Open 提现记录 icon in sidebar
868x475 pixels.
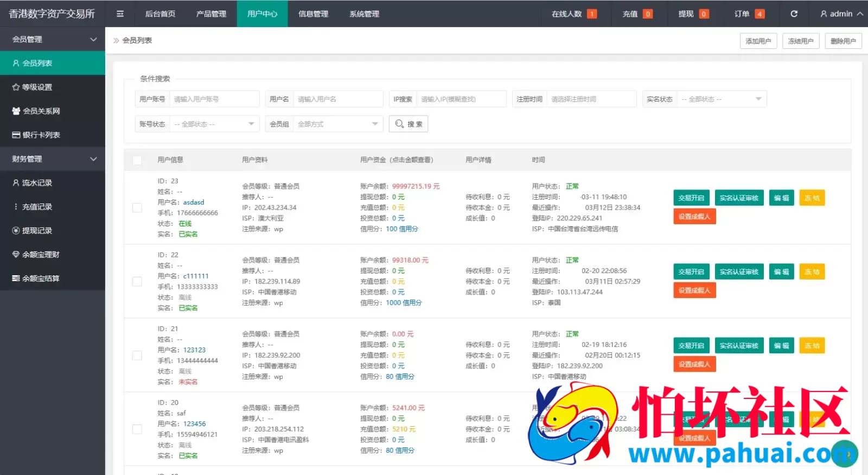[16, 231]
